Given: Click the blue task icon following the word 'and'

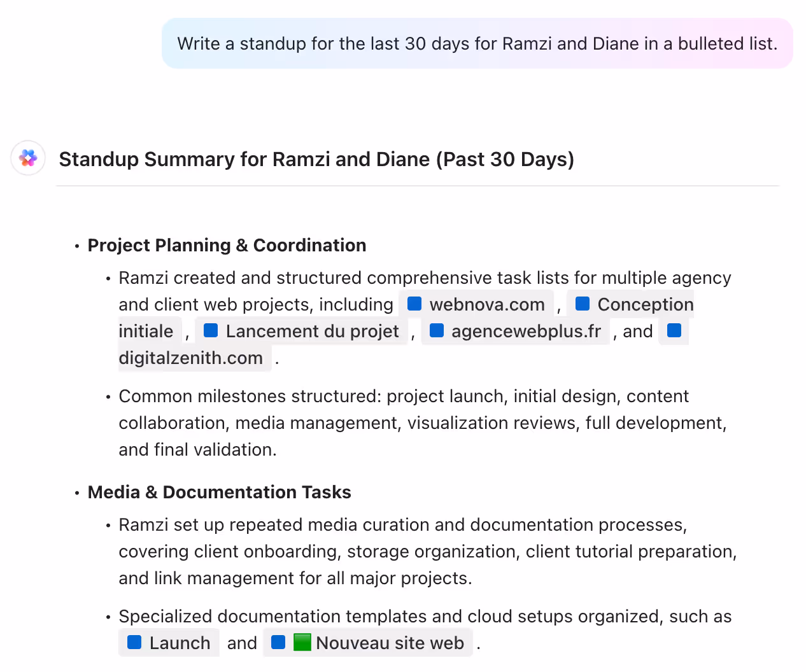Looking at the screenshot, I should (674, 330).
